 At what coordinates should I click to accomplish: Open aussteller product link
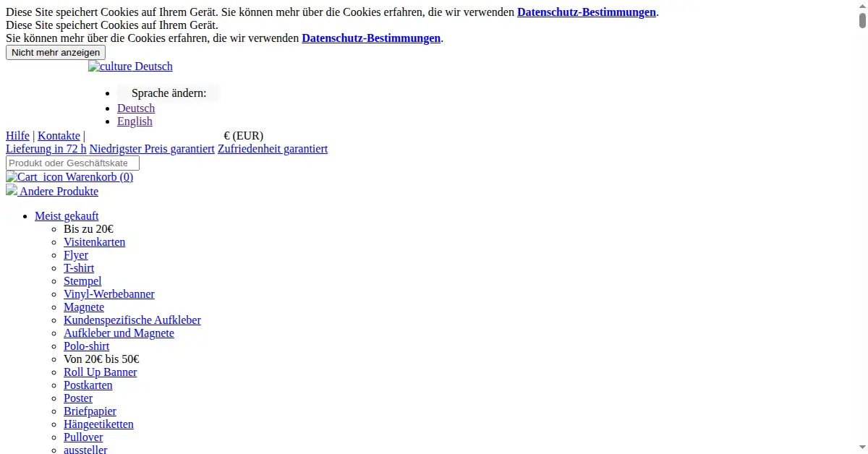pyautogui.click(x=85, y=450)
